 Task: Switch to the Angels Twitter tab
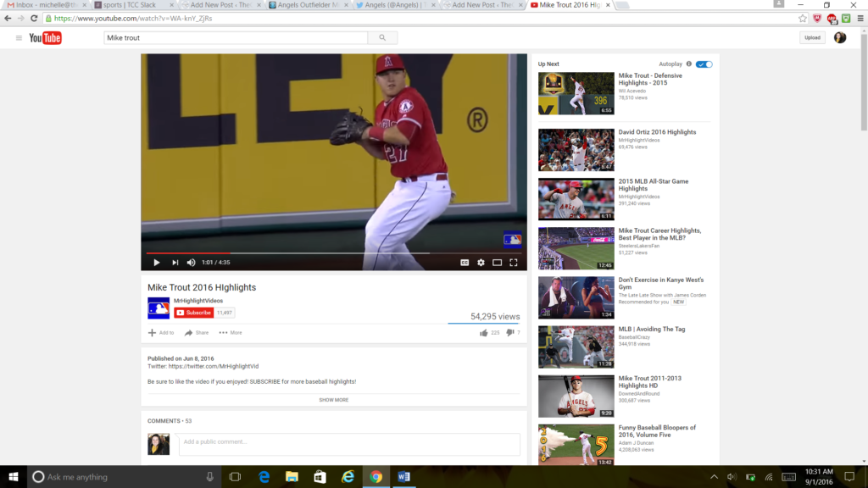(396, 5)
